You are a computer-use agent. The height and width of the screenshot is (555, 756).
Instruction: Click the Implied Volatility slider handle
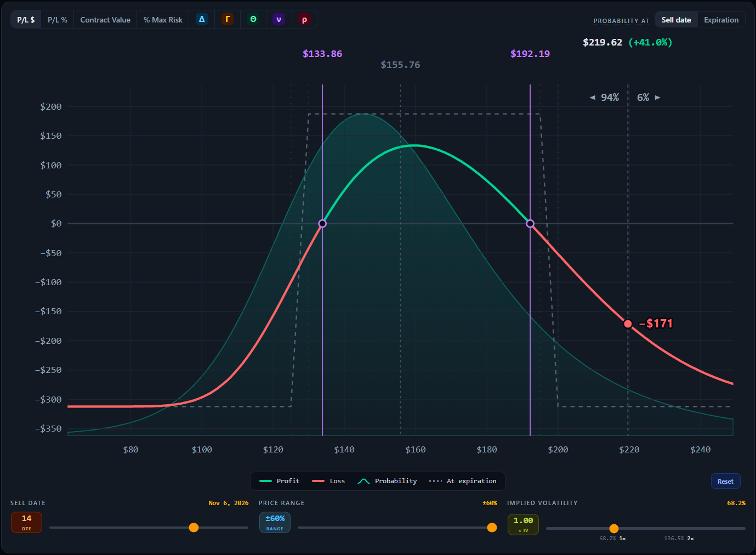coord(614,529)
